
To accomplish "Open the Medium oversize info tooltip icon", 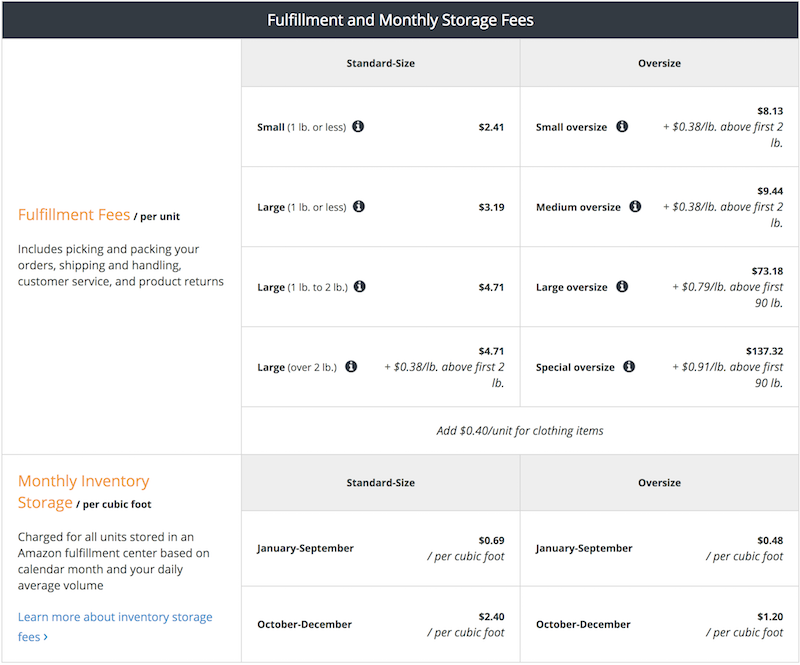I will pos(637,207).
